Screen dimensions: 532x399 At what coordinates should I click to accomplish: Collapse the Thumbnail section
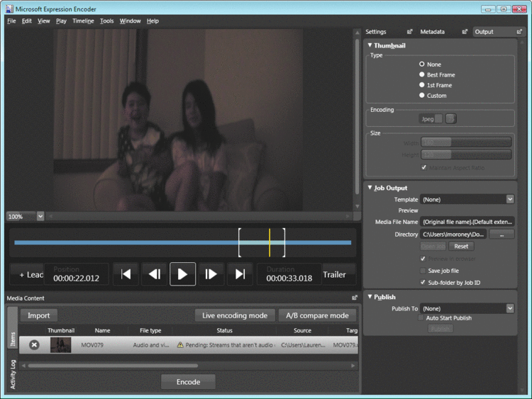(370, 45)
